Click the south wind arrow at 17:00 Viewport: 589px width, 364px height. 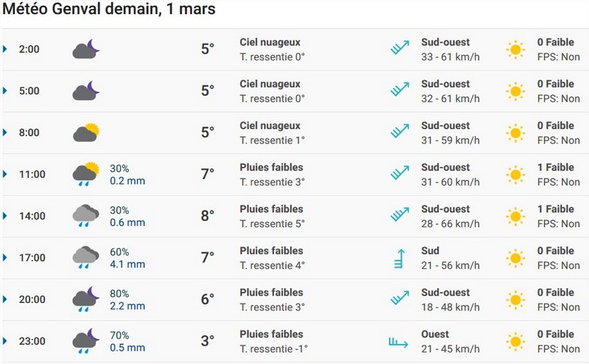(x=400, y=258)
